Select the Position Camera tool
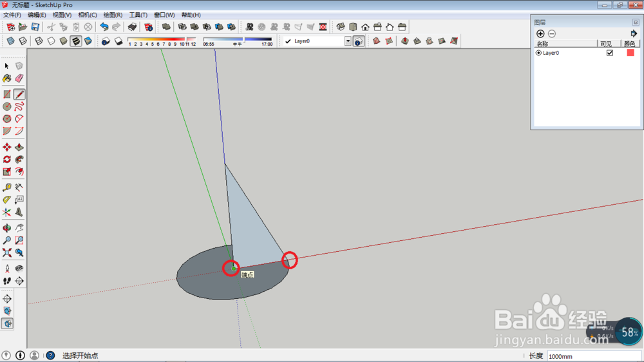This screenshot has width=644, height=362. pyautogui.click(x=6, y=269)
